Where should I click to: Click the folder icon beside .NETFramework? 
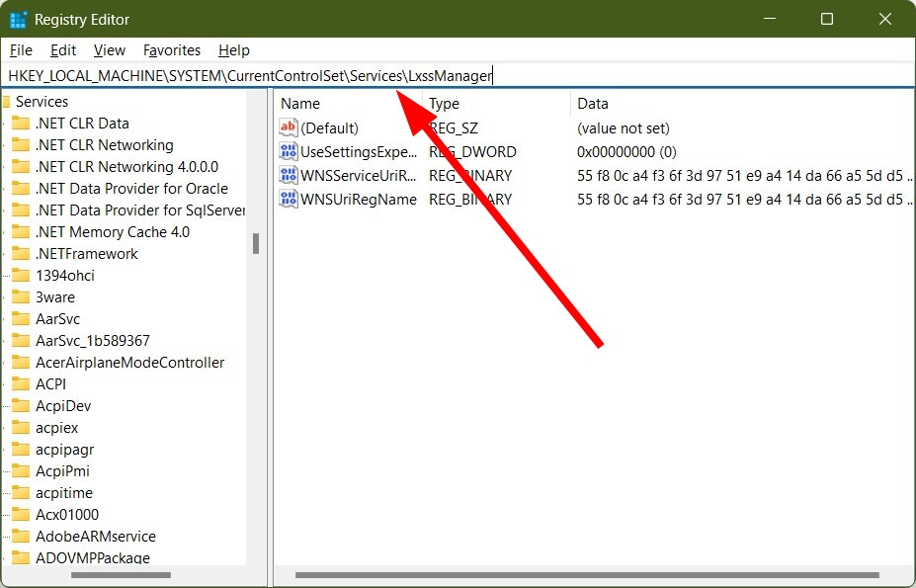pyautogui.click(x=23, y=253)
